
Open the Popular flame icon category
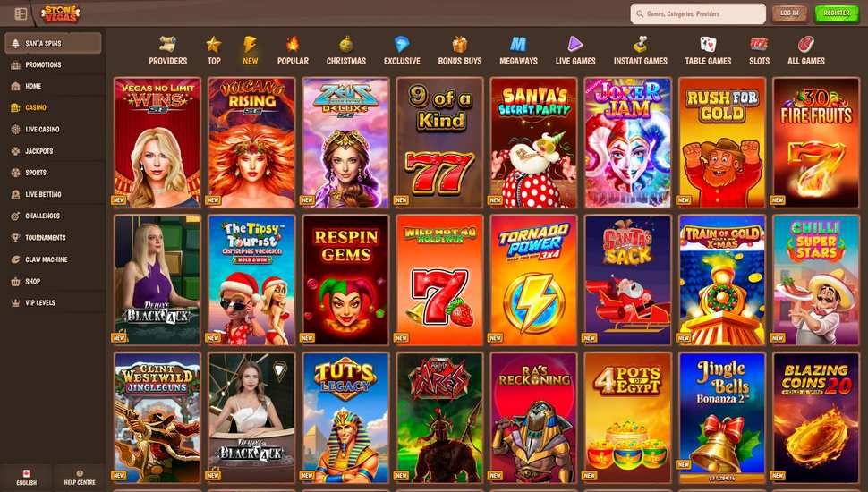coord(293,50)
